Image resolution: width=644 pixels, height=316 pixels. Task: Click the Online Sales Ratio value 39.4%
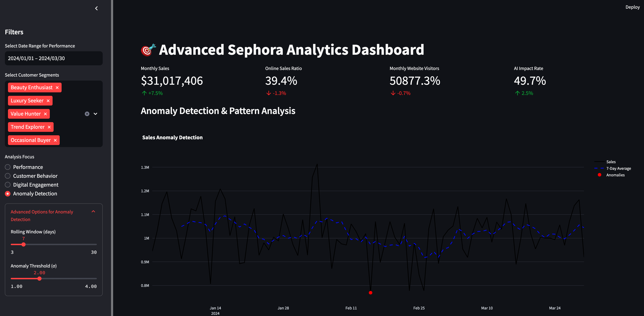[x=281, y=81]
